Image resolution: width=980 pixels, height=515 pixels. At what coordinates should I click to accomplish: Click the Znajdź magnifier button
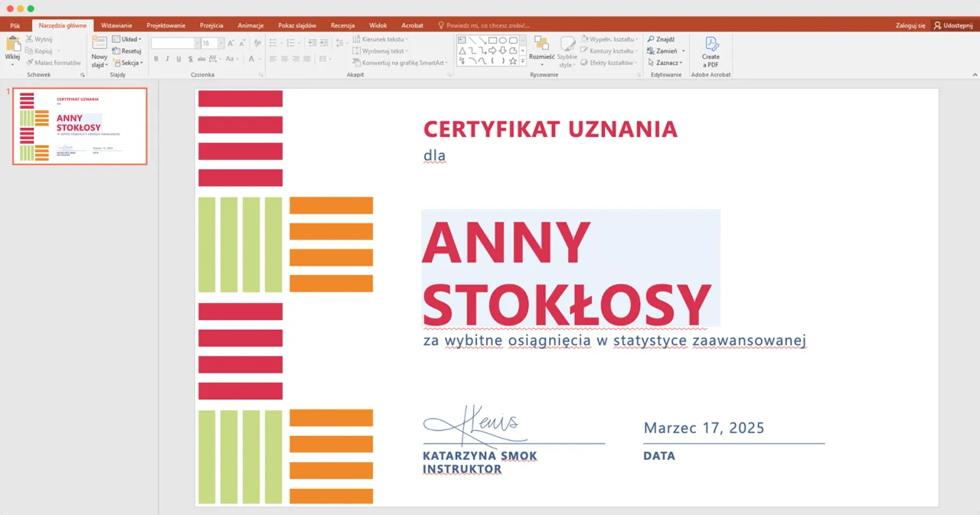click(661, 39)
